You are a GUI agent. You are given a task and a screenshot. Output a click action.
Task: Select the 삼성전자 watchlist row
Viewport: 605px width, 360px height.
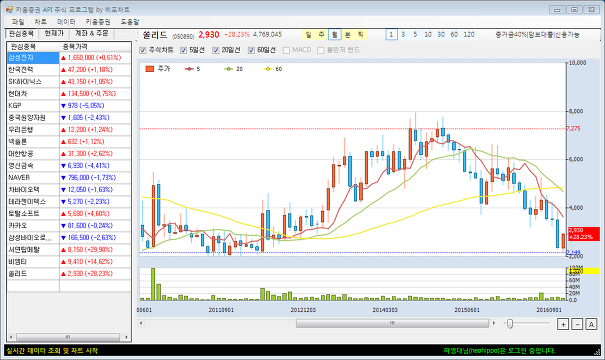(69, 58)
